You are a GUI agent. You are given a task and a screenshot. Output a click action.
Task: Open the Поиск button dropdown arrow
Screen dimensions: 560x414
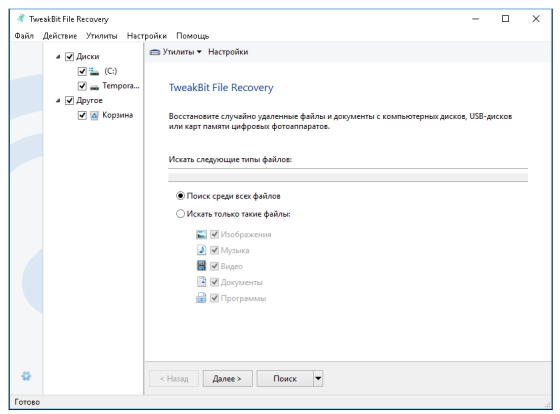pos(318,378)
